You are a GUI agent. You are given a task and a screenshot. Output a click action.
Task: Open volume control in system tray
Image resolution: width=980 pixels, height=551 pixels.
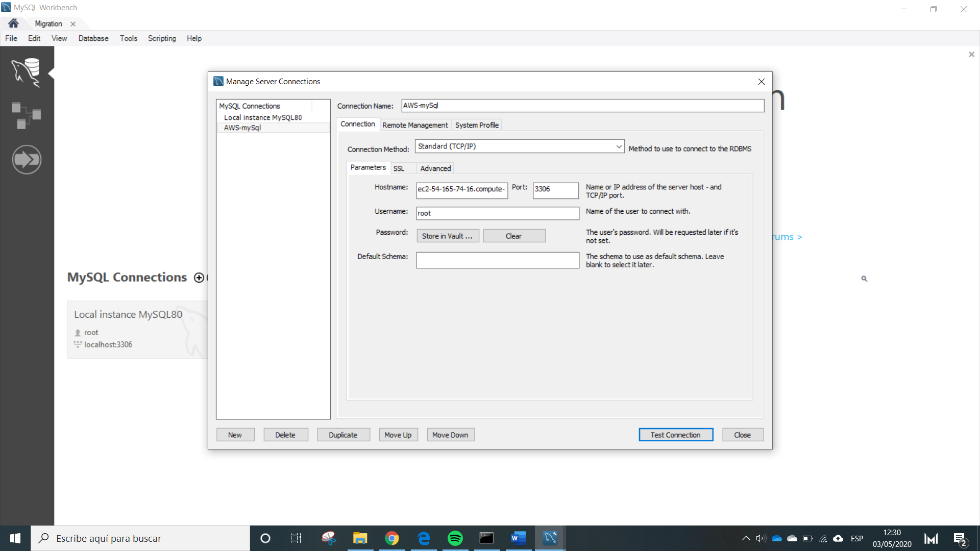pyautogui.click(x=761, y=538)
